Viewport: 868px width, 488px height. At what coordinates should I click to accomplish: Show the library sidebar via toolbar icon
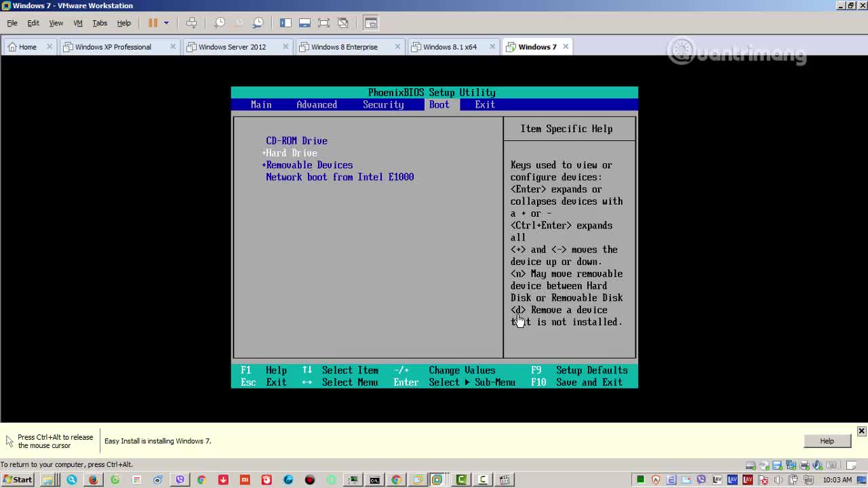click(285, 23)
